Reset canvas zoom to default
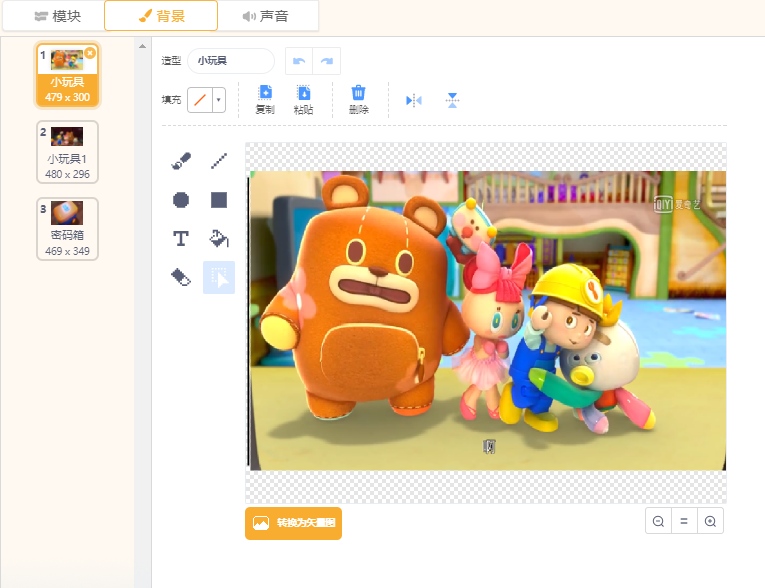The height and width of the screenshot is (588, 765). pyautogui.click(x=684, y=521)
